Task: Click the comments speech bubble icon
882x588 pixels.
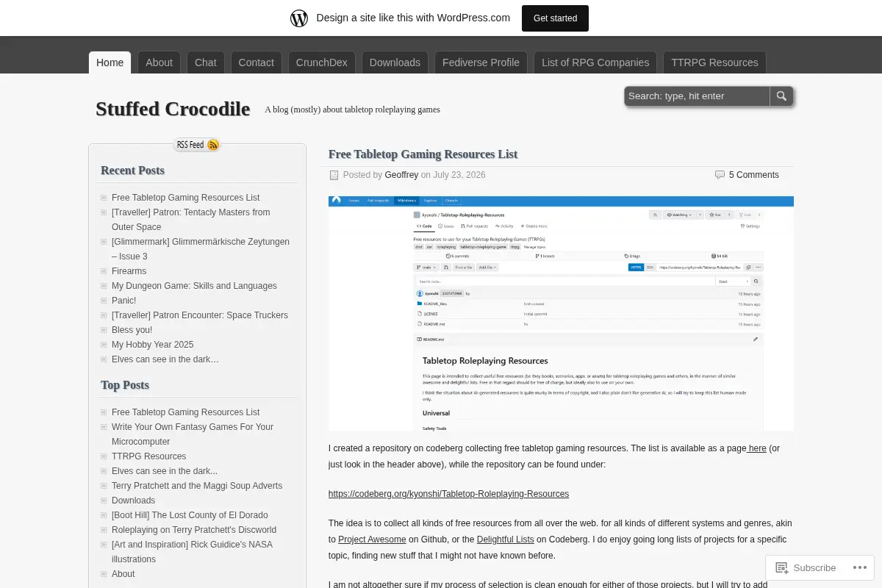Action: click(720, 175)
